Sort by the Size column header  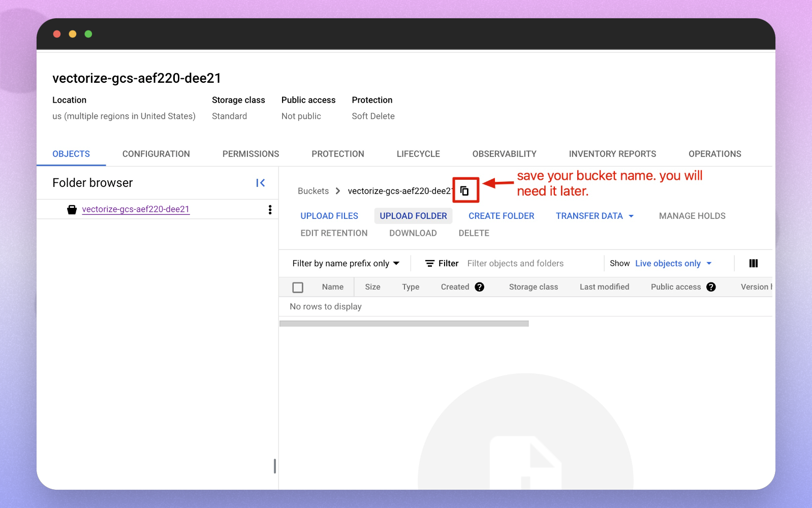click(x=372, y=287)
